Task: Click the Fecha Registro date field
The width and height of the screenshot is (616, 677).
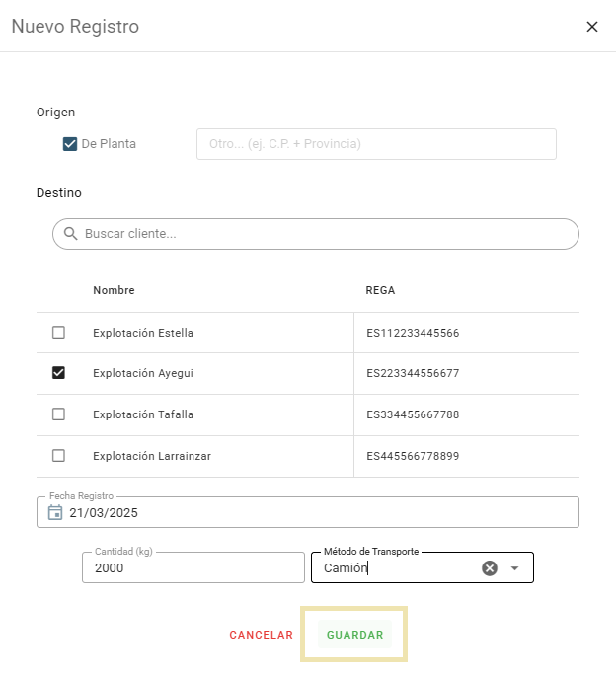Action: [x=316, y=512]
